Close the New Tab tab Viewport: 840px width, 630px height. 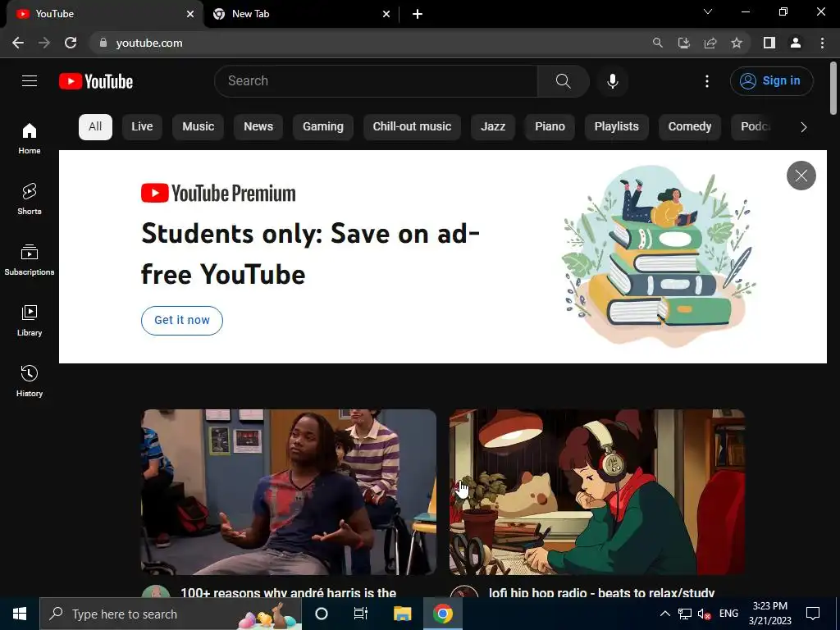point(386,14)
